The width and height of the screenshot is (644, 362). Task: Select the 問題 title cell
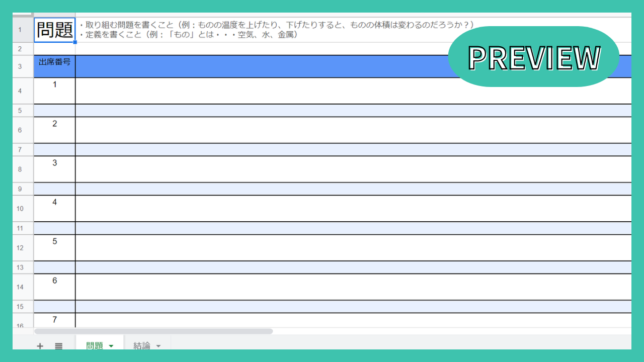click(x=55, y=30)
